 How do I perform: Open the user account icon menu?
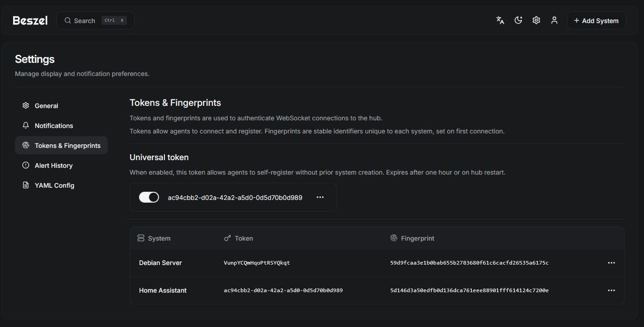(x=554, y=20)
